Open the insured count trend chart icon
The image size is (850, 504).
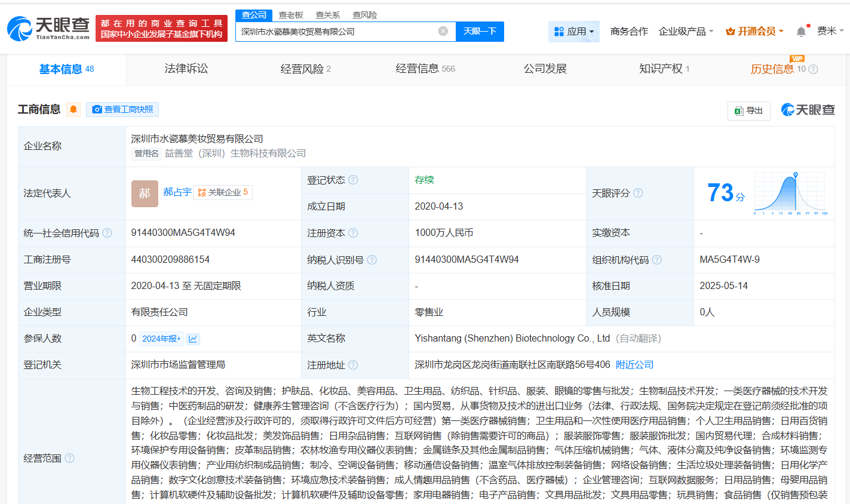pos(193,339)
